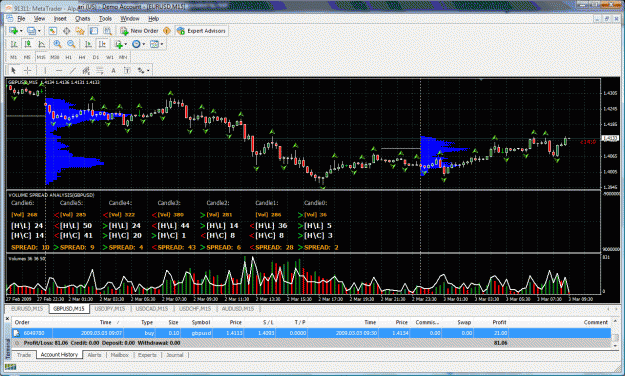Switch chart to Bar Chart mode
The image size is (625, 376).
[14, 44]
